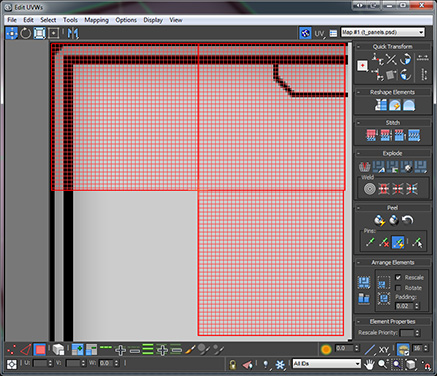Open the All IDs dropdown
Image resolution: width=437 pixels, height=376 pixels.
point(326,364)
